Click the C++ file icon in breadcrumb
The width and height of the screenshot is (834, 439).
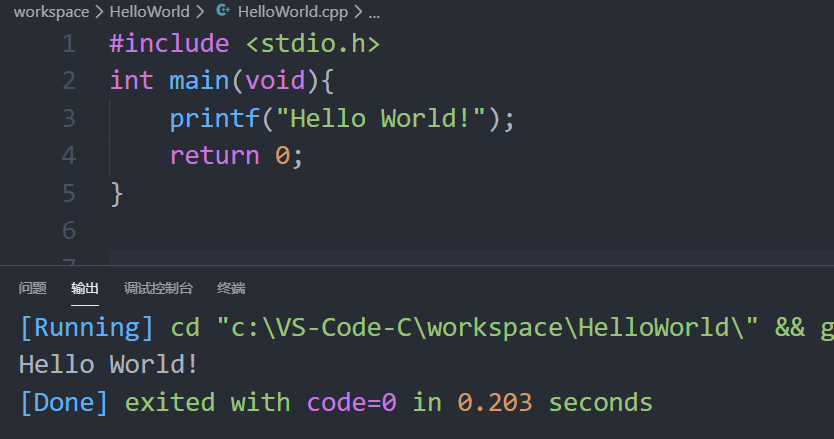[x=223, y=11]
